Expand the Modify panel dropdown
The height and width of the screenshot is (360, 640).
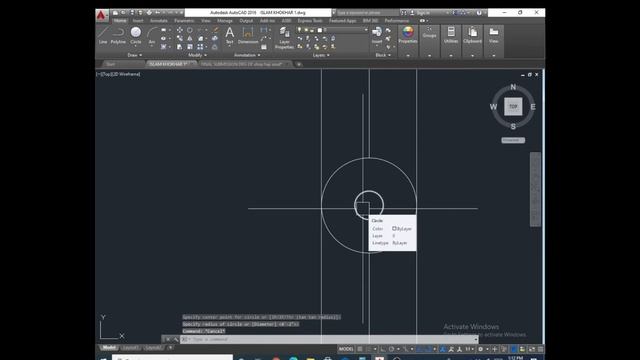[x=197, y=55]
